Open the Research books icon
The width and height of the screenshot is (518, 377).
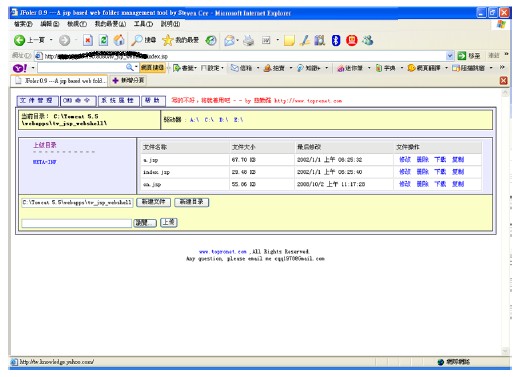pyautogui.click(x=319, y=41)
